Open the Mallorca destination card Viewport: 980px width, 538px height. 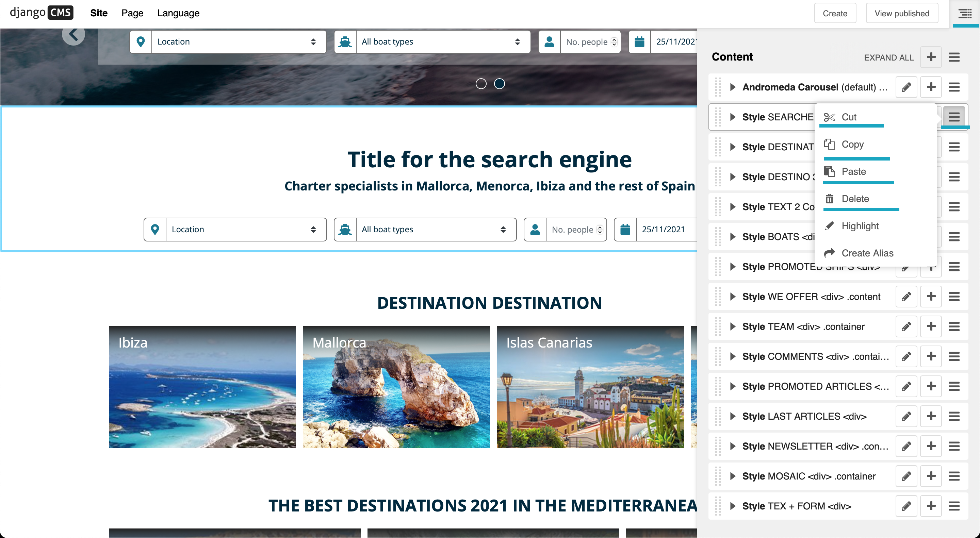[x=396, y=387]
